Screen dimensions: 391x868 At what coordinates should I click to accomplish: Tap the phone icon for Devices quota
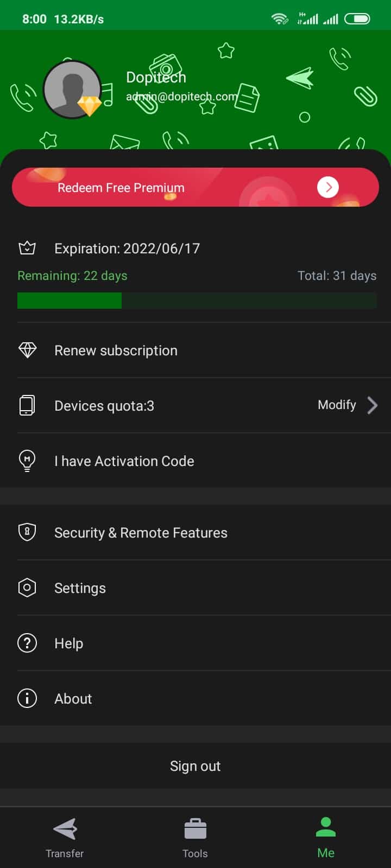tap(27, 406)
